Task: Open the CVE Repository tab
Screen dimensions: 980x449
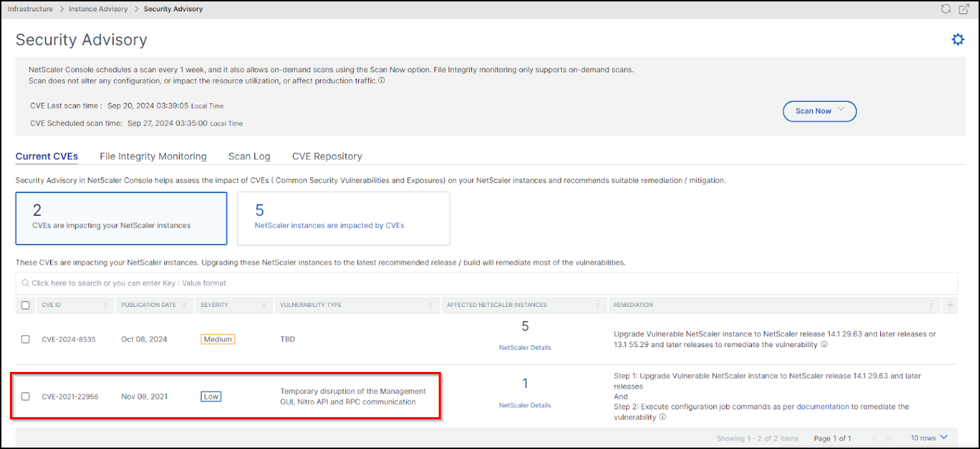Action: 327,156
